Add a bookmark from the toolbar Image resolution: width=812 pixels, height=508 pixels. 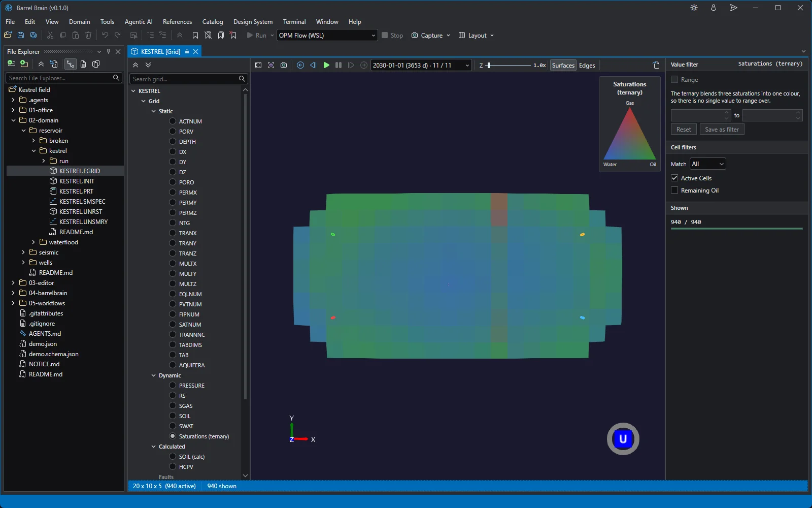coord(195,35)
